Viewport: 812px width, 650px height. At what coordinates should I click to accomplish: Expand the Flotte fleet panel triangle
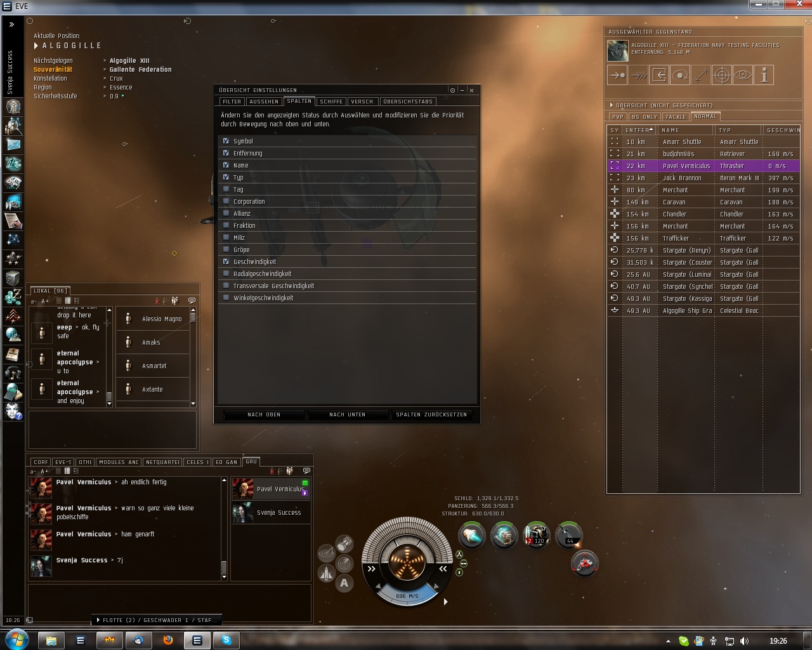click(x=98, y=620)
